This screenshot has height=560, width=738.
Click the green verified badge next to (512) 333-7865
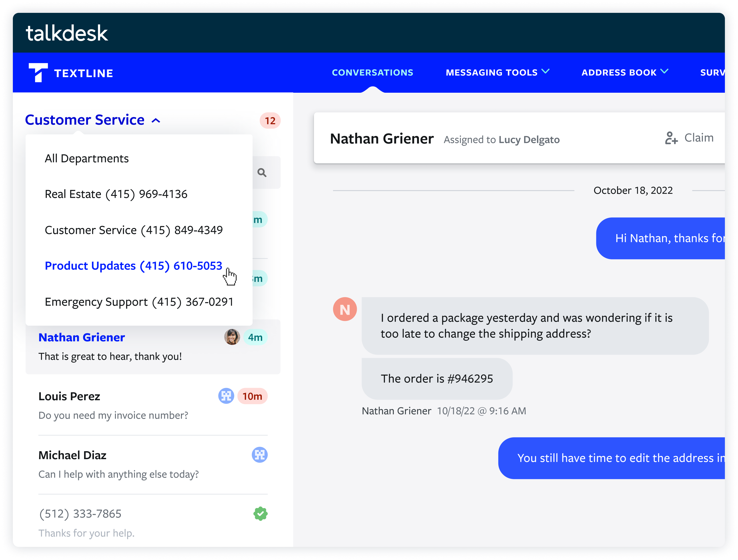(261, 514)
